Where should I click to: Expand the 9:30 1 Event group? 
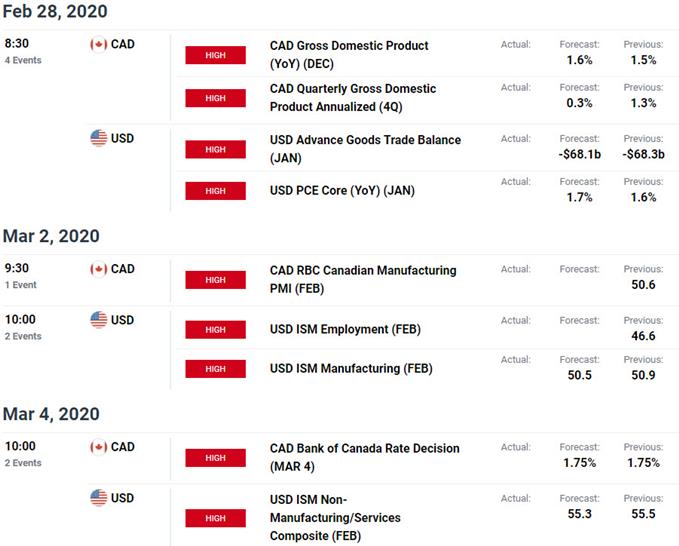pos(20,276)
